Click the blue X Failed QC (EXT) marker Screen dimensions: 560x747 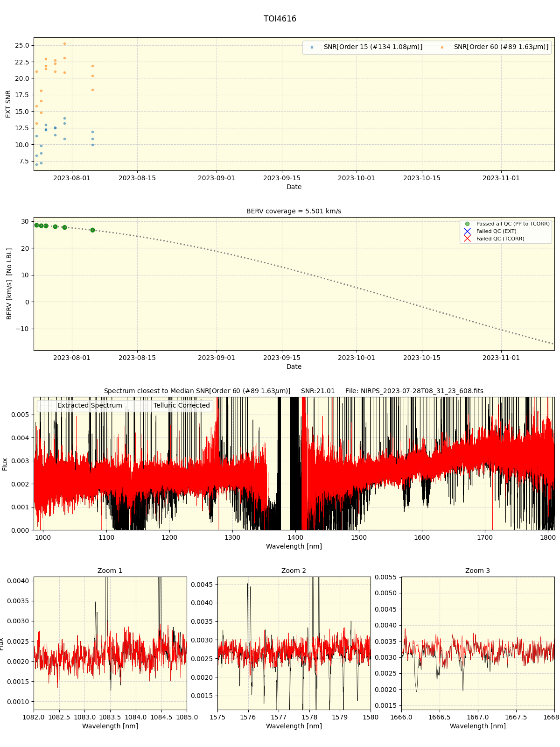tap(467, 232)
